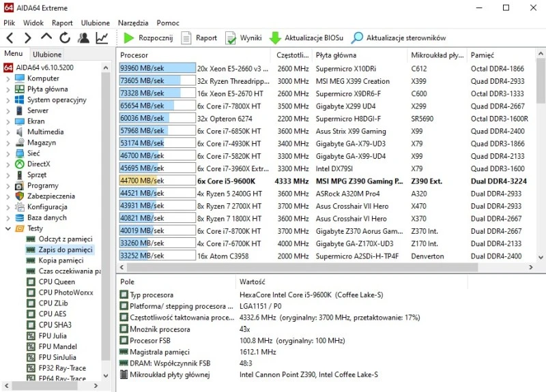The height and width of the screenshot is (392, 546).
Task: Select the Ekran display icon
Action: tap(20, 121)
